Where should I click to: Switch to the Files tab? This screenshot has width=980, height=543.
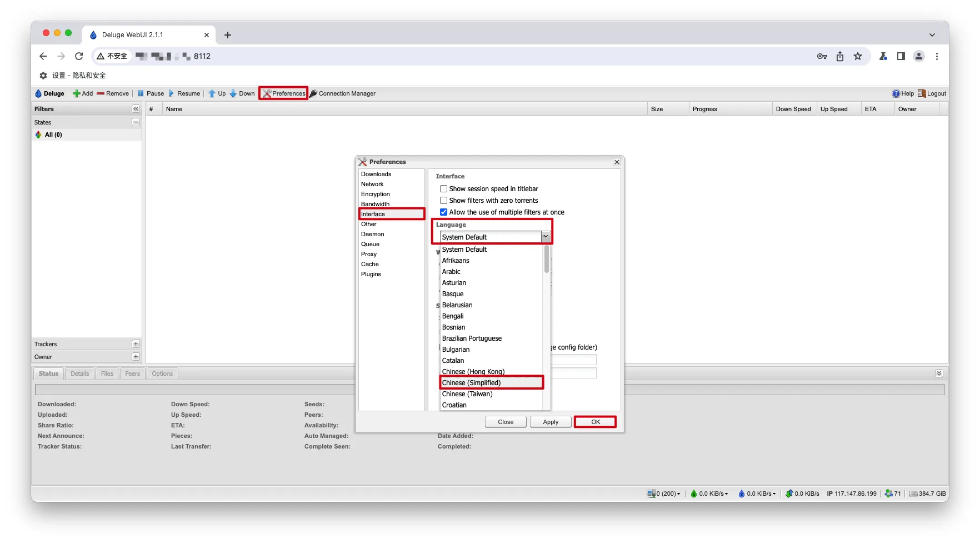pyautogui.click(x=107, y=373)
